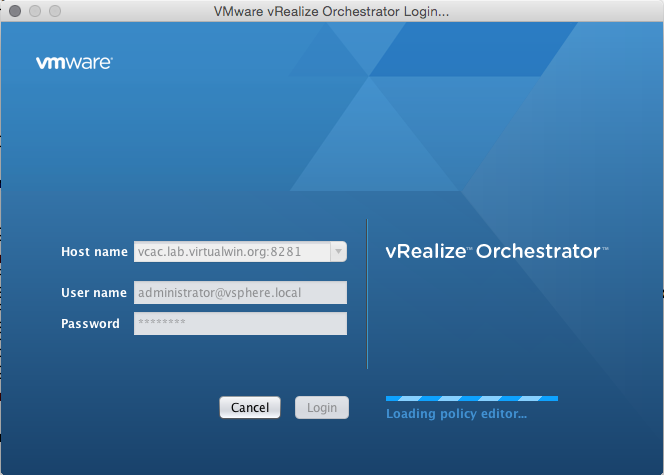This screenshot has width=664, height=475.
Task: Click the Cancel button
Action: coord(250,407)
